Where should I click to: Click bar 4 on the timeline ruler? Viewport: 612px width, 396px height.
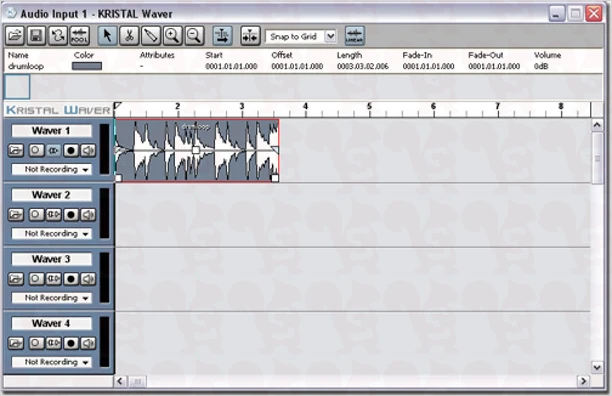[305, 106]
